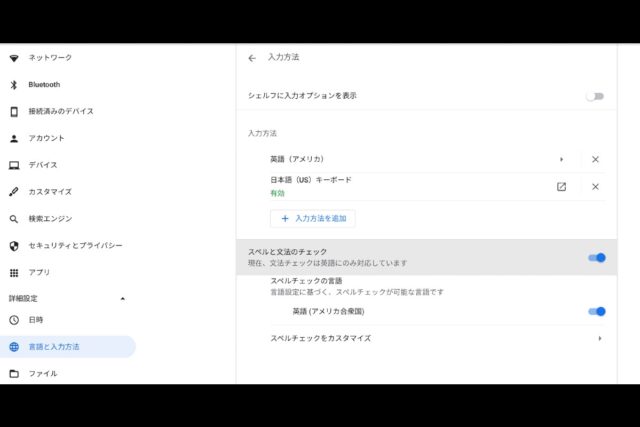Expand スペルチェックをカスタマイズ with its arrow
The width and height of the screenshot is (640, 427).
pyautogui.click(x=599, y=338)
